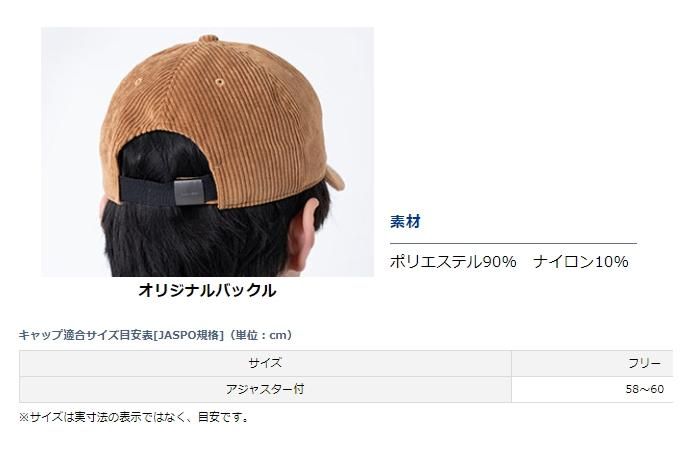Click the ポリエステル90% material text

[x=453, y=262]
